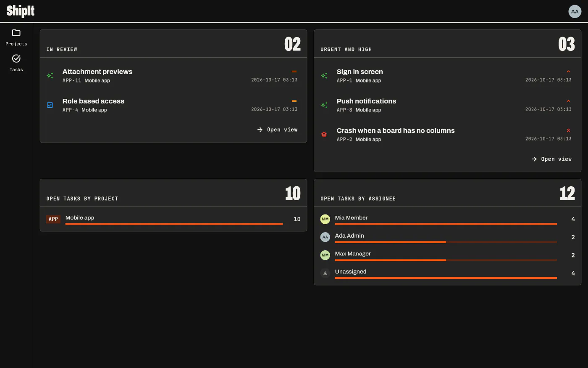Open view for Urgent and High card

[551, 159]
